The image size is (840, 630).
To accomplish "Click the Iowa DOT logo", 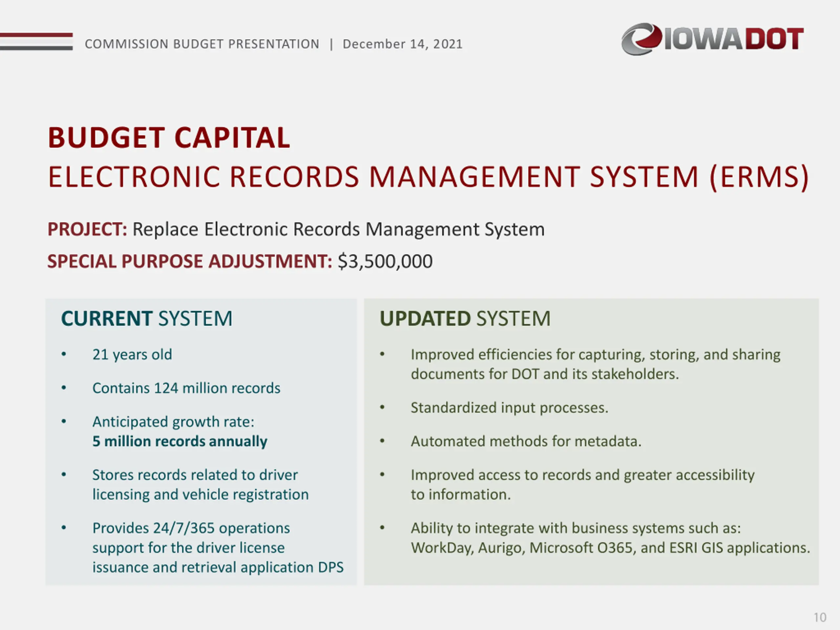I will pos(712,39).
